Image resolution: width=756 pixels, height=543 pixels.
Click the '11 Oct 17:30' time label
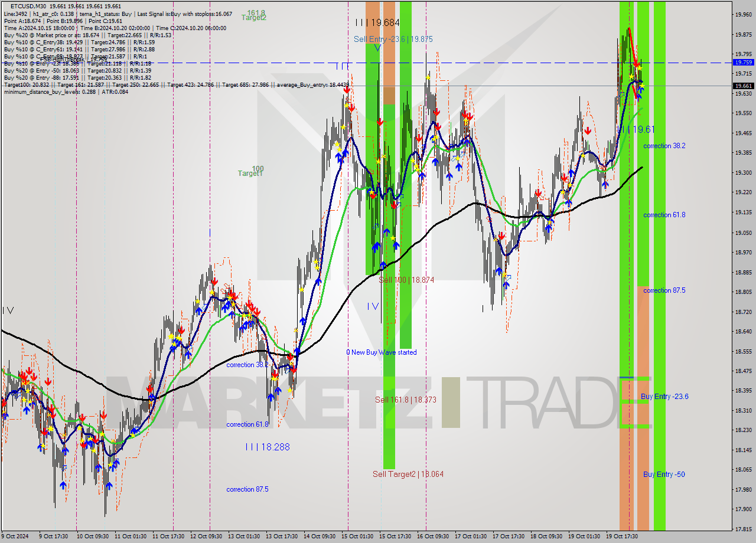click(168, 537)
